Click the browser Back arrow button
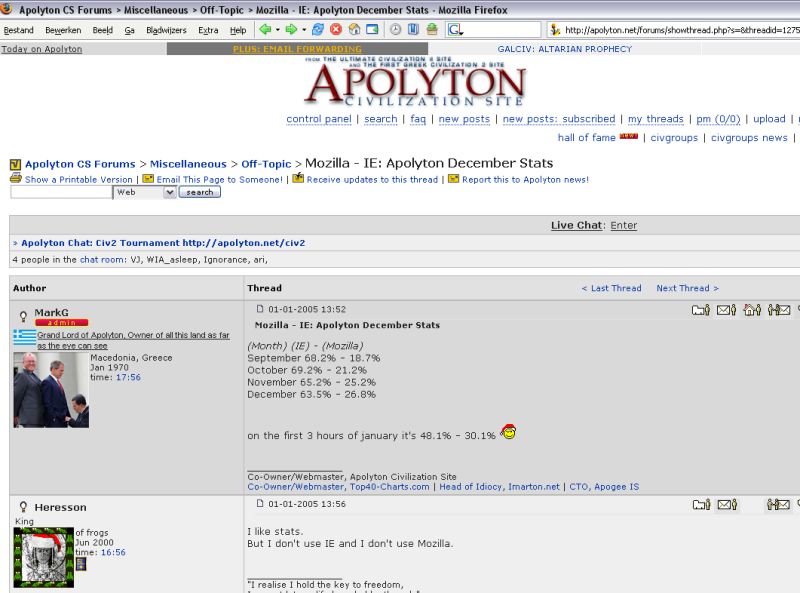Image resolution: width=800 pixels, height=593 pixels. click(264, 30)
